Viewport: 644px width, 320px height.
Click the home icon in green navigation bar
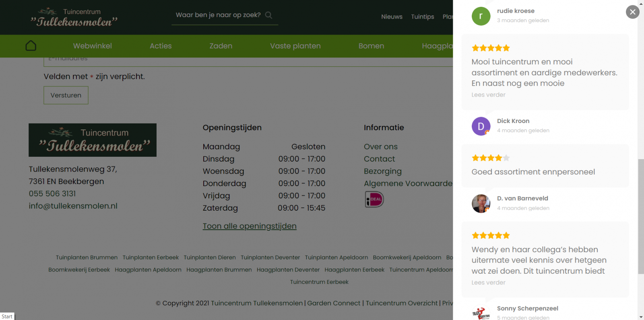(31, 46)
